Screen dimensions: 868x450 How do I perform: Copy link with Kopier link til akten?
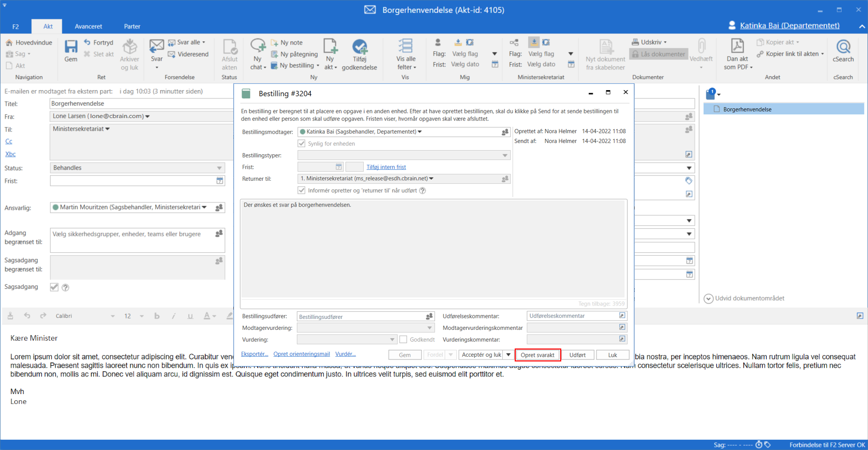click(790, 54)
